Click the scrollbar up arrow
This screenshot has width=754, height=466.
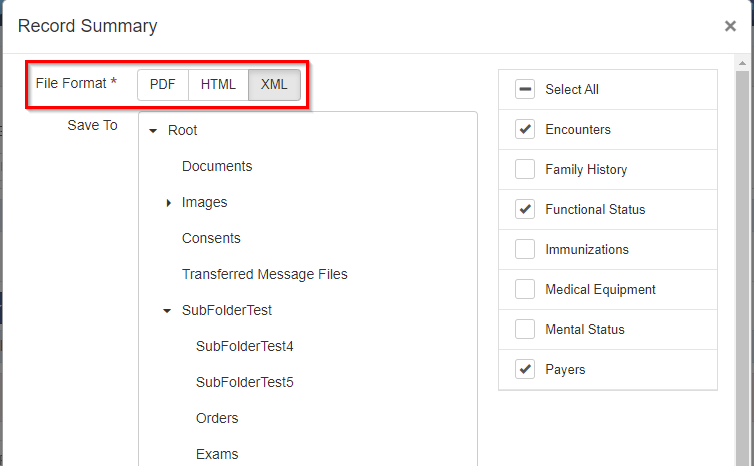(742, 63)
